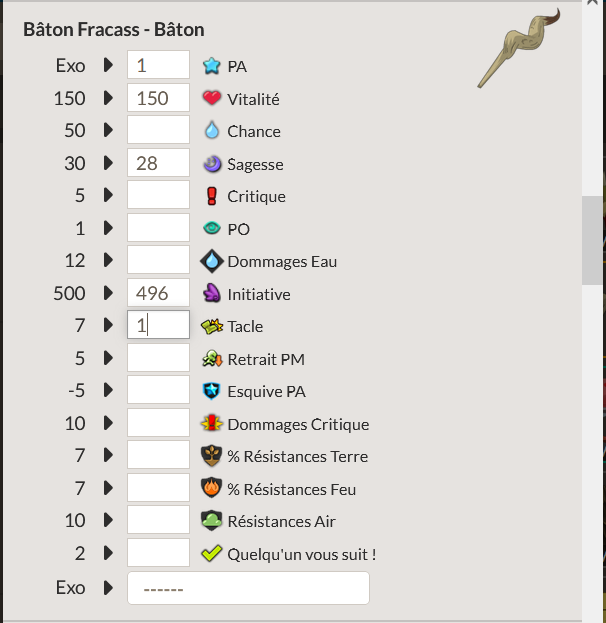Click the arrow next to 150 Vitalité

click(108, 98)
